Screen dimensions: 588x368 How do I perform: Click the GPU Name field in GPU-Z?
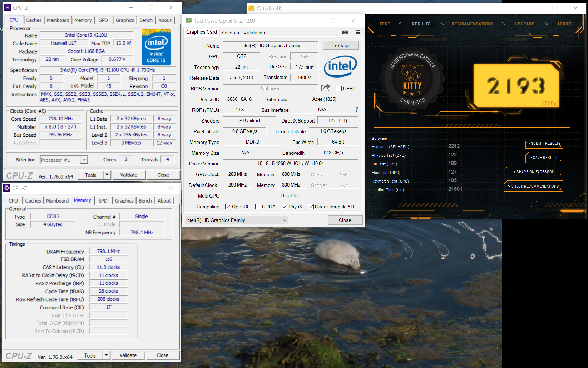[x=271, y=45]
